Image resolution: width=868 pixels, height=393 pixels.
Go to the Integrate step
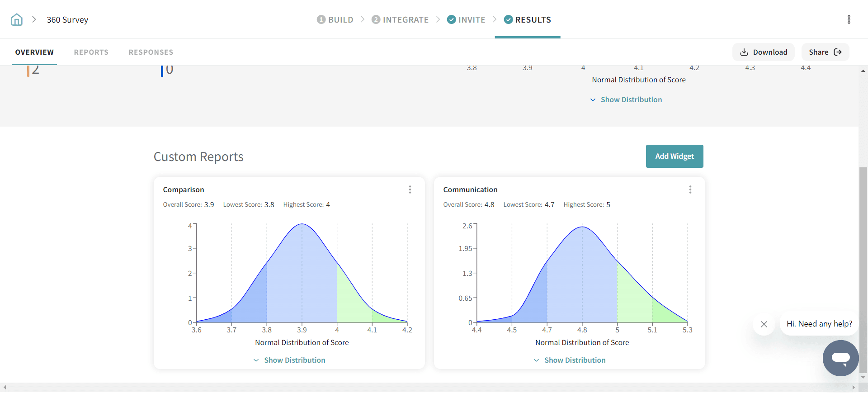pos(400,19)
